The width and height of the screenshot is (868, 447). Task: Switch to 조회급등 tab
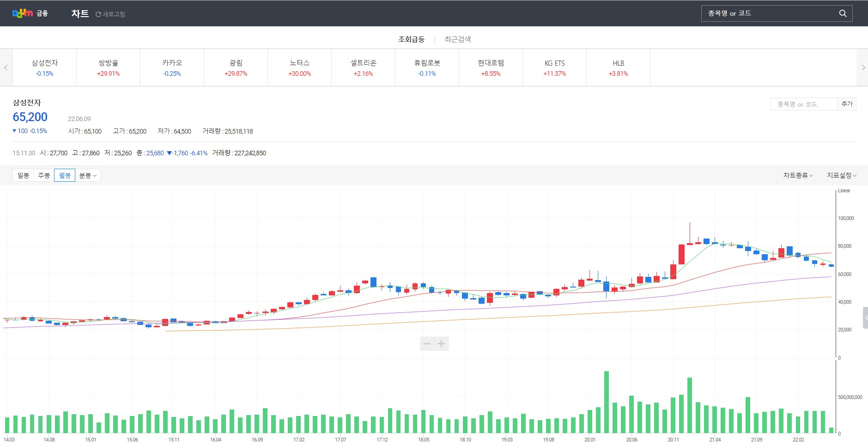click(x=411, y=39)
